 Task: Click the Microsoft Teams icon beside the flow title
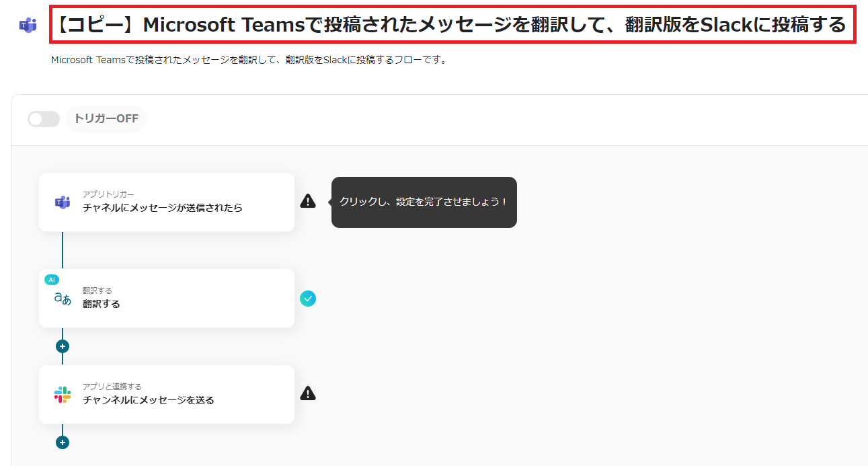pos(28,26)
